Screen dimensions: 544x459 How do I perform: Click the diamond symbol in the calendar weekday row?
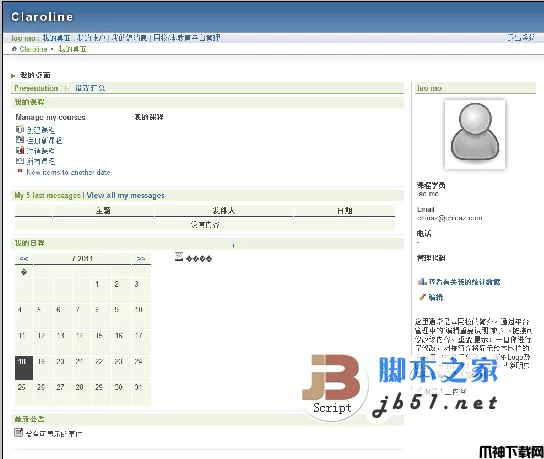point(24,272)
